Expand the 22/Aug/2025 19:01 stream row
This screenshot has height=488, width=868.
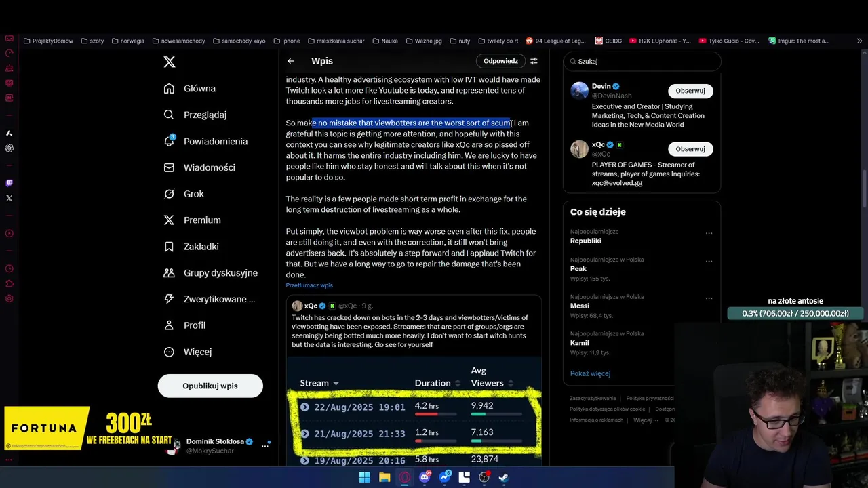coord(304,407)
